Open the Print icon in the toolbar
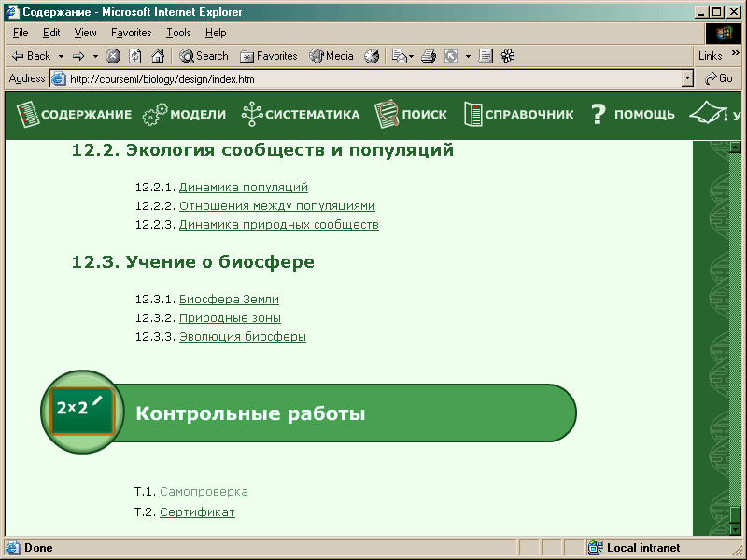 [429, 56]
